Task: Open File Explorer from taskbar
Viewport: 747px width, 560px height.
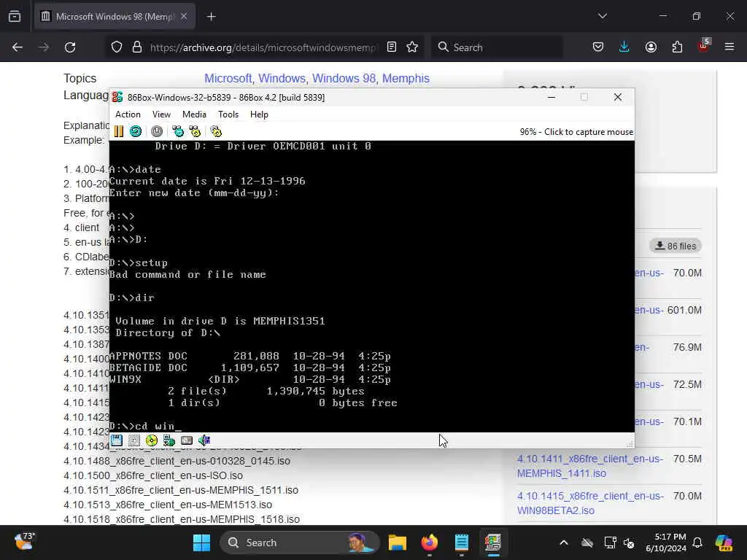Action: click(398, 542)
